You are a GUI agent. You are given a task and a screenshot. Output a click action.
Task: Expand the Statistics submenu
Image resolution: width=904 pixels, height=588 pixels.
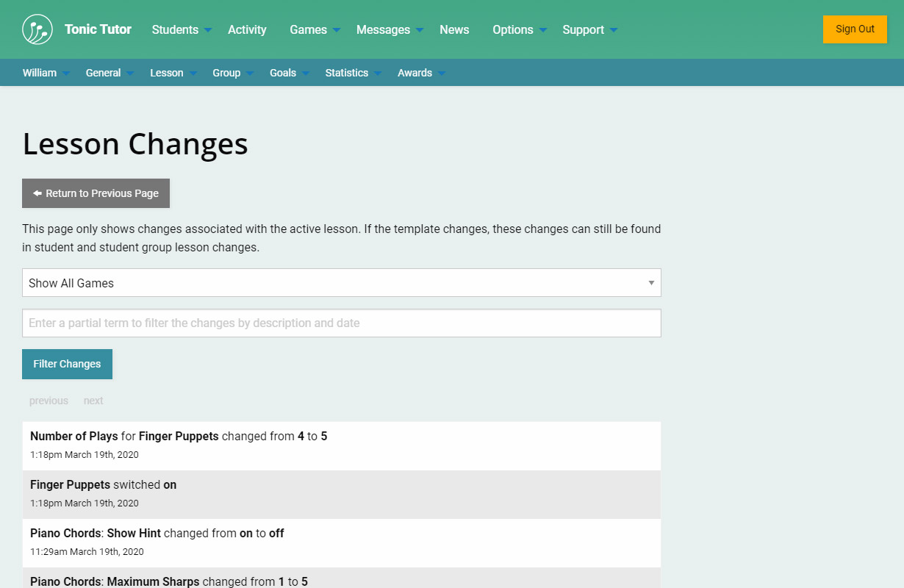[x=353, y=73]
